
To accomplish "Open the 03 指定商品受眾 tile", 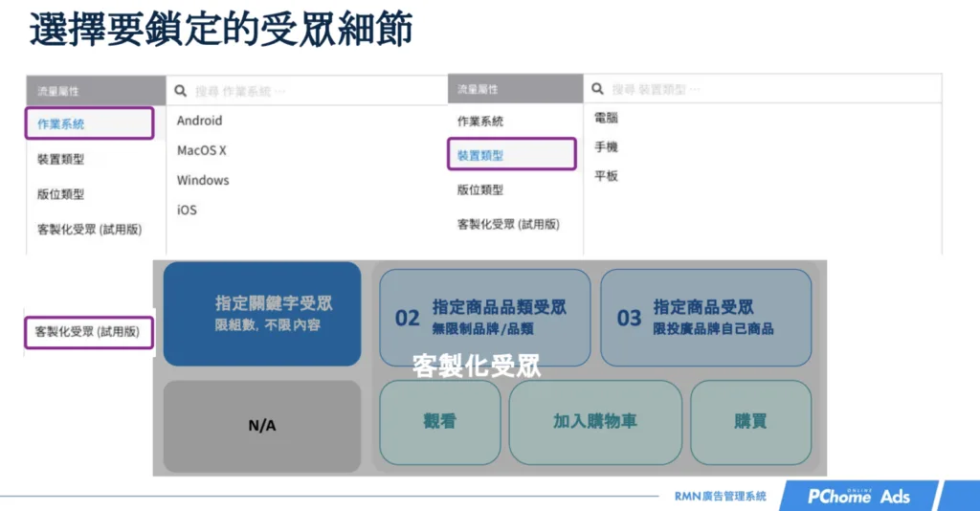I will click(x=705, y=317).
